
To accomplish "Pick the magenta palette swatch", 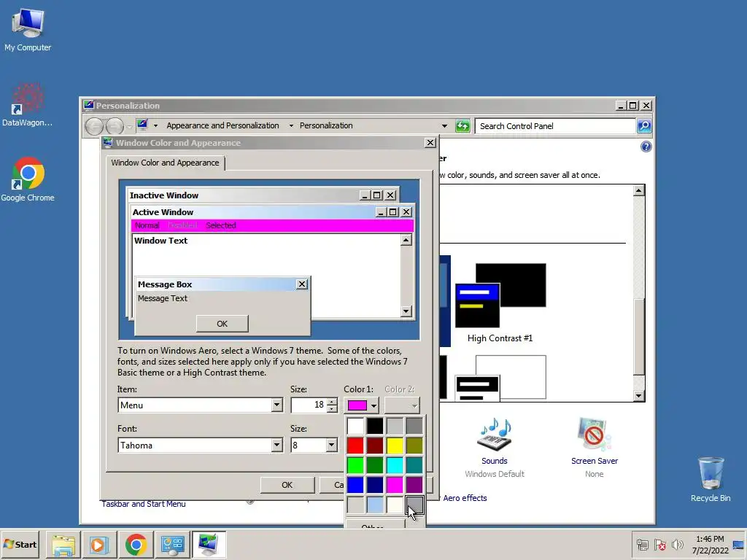I will click(395, 485).
